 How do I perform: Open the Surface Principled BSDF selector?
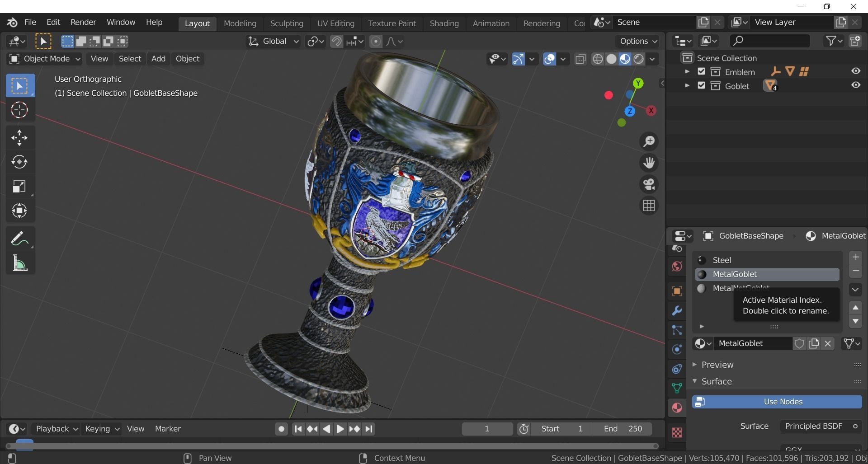click(x=821, y=426)
